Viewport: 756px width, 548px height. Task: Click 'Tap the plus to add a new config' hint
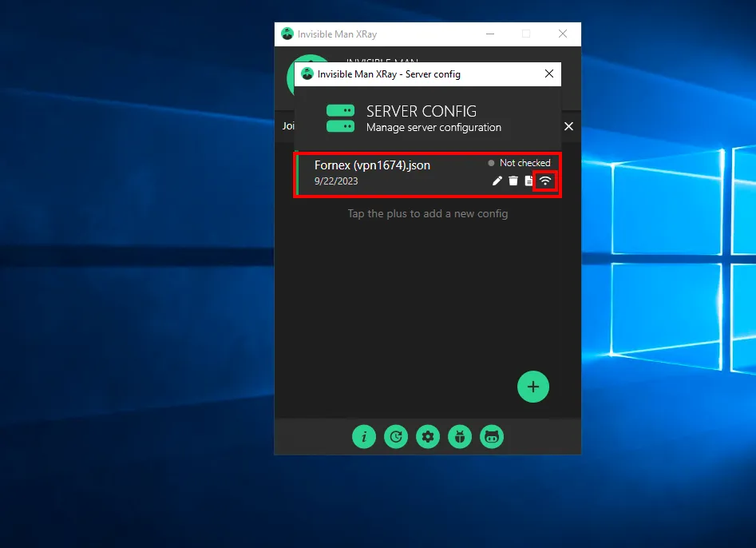[x=428, y=214]
